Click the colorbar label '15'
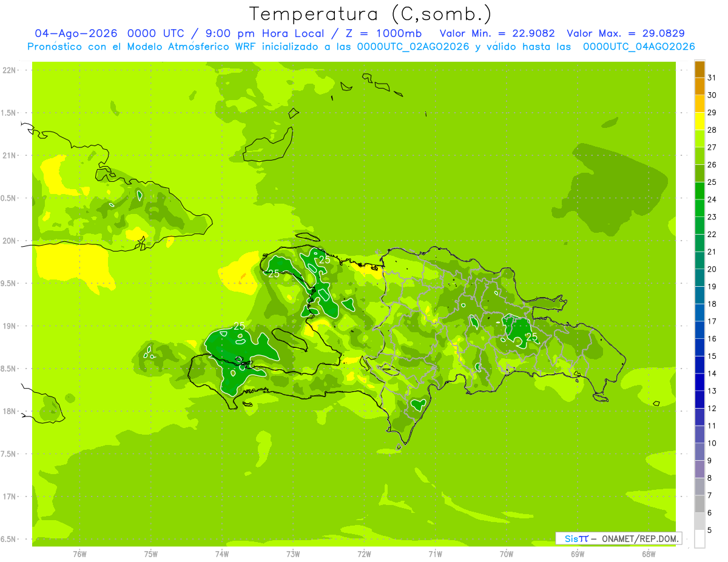728x562 pixels. pyautogui.click(x=712, y=356)
